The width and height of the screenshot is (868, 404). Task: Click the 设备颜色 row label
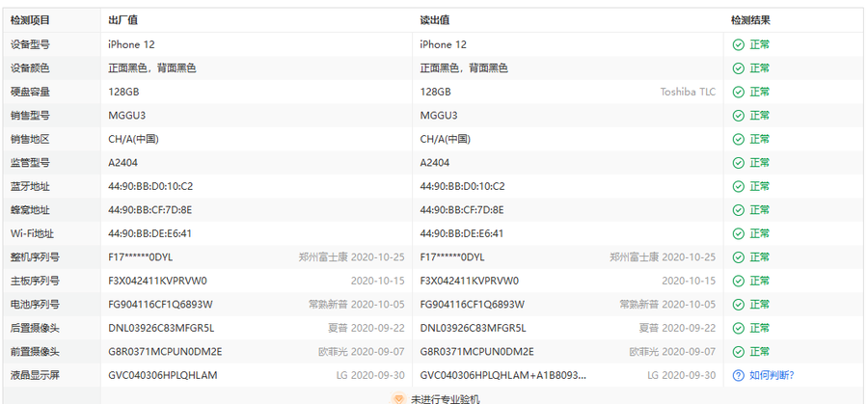[x=30, y=68]
